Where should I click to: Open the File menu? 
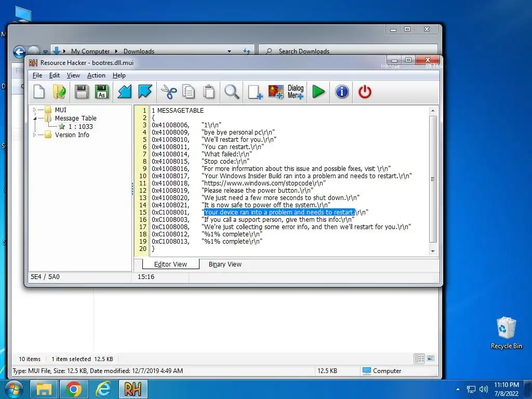click(37, 75)
